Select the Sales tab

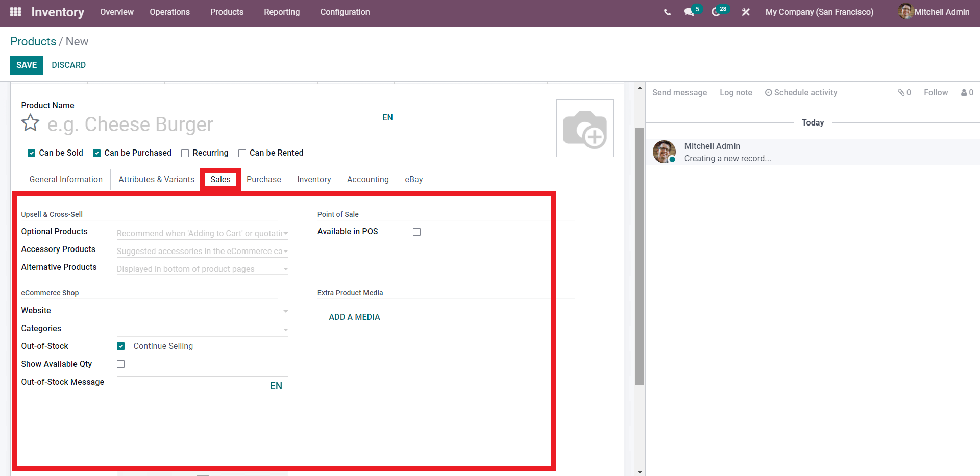click(220, 180)
